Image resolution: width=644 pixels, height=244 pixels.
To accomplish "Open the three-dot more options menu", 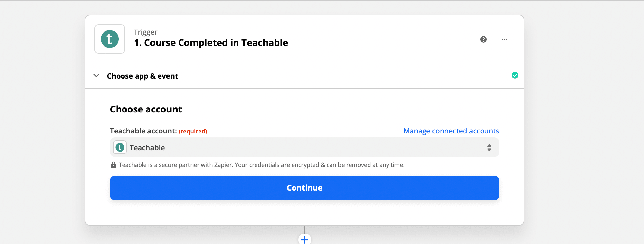I will [x=504, y=39].
